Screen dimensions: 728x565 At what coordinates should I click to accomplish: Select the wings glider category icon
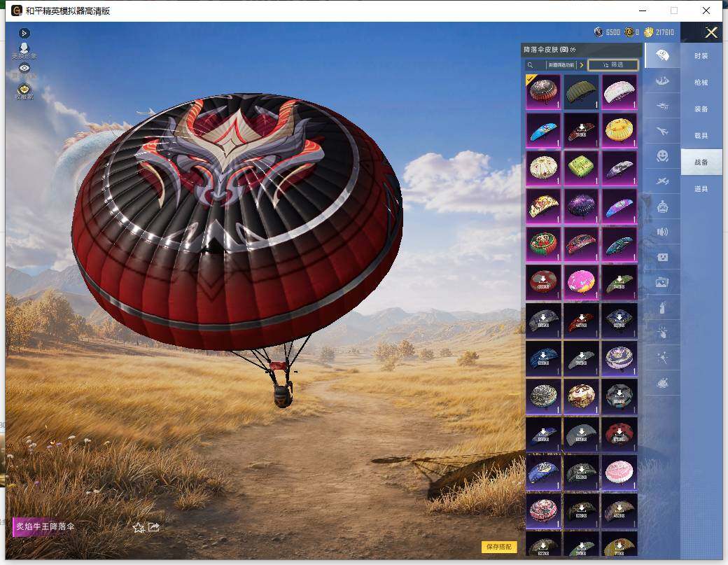pos(662,81)
